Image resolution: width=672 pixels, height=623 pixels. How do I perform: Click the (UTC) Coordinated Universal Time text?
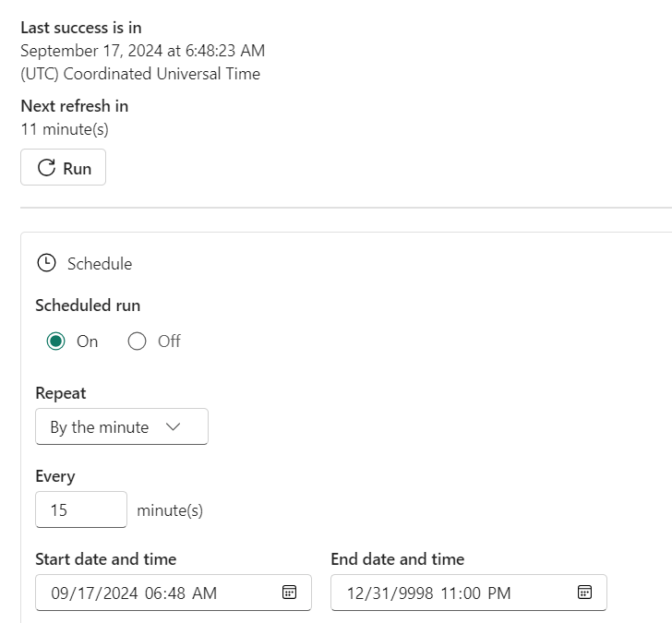140,74
